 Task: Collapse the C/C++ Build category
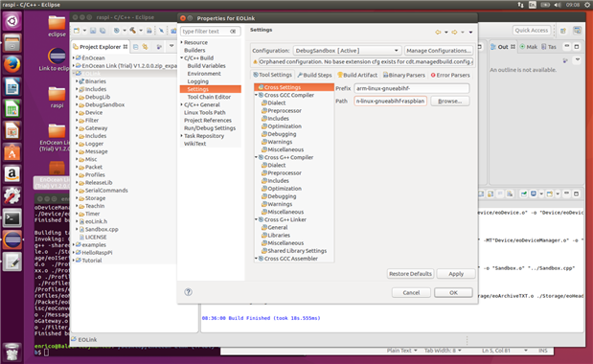point(182,57)
